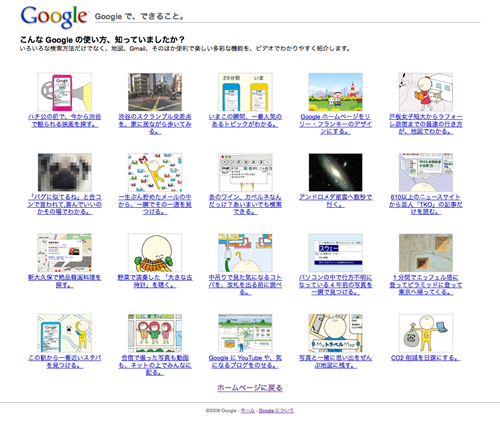This screenshot has width=500, height=423.
Task: Open link GoogleにYouTubeや、気になるブログをのせる
Action: 245,361
